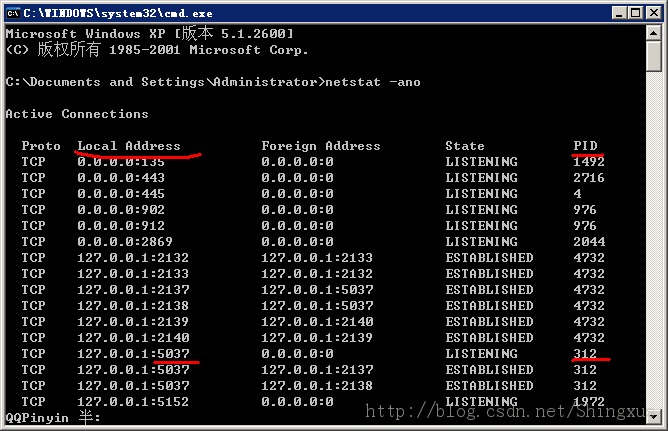This screenshot has width=668, height=431.
Task: Minimize the cmd.exe window
Action: pos(619,13)
